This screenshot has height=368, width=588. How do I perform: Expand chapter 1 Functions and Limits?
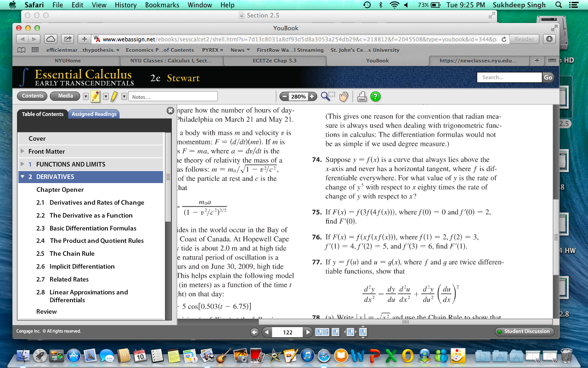[x=23, y=164]
